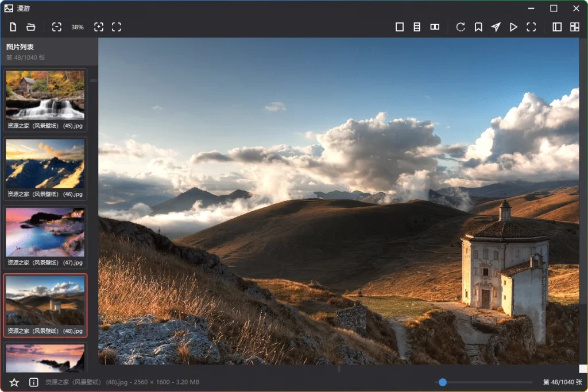Click the 38% zoom level indicator
This screenshot has width=588, height=392.
[78, 26]
